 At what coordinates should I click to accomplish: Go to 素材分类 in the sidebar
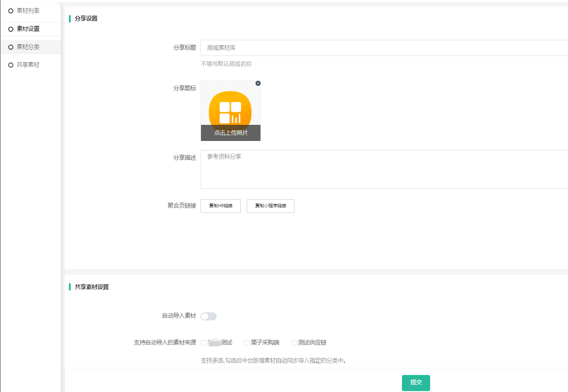coord(28,47)
